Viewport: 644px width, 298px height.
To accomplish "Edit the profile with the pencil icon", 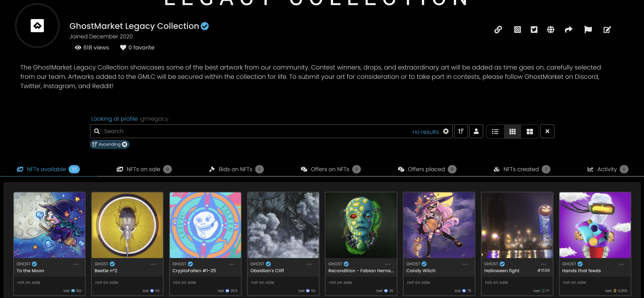I will (607, 30).
